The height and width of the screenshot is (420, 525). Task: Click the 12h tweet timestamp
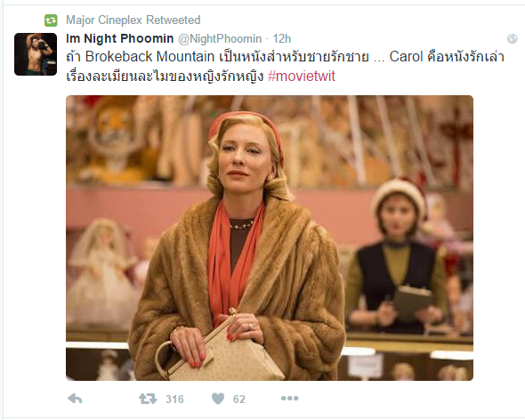[x=282, y=39]
